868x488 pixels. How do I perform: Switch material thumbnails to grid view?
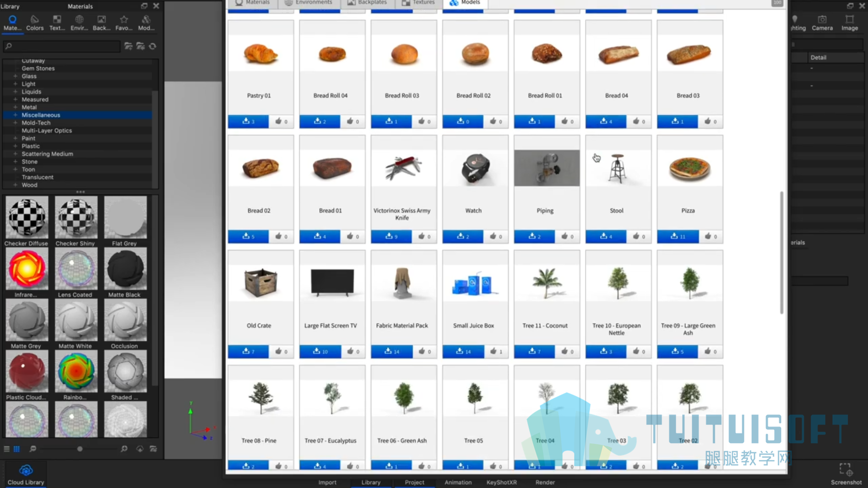(x=17, y=449)
